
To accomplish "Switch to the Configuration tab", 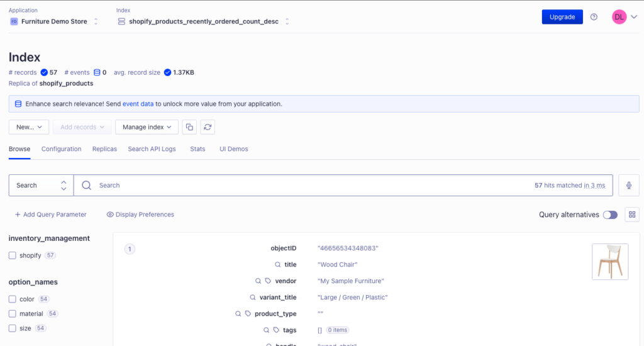I will click(61, 149).
